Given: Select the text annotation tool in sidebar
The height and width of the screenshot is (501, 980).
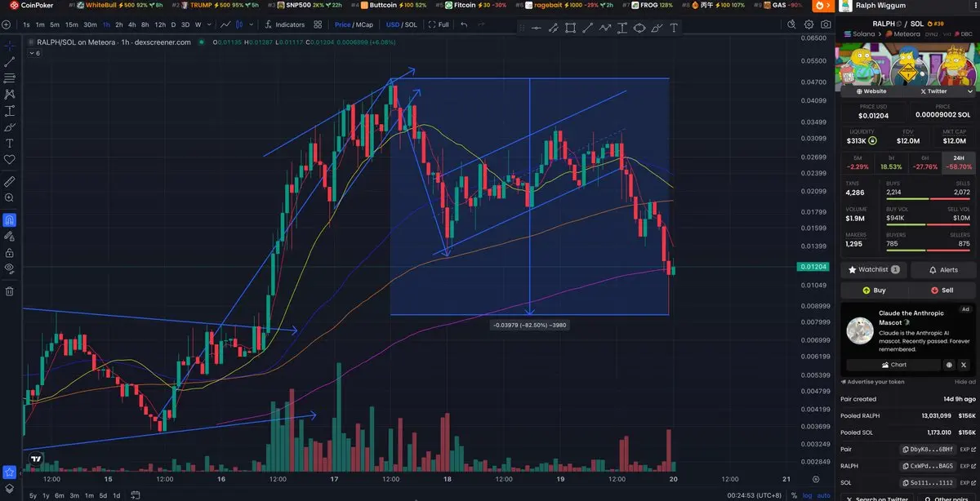Looking at the screenshot, I should pyautogui.click(x=9, y=144).
